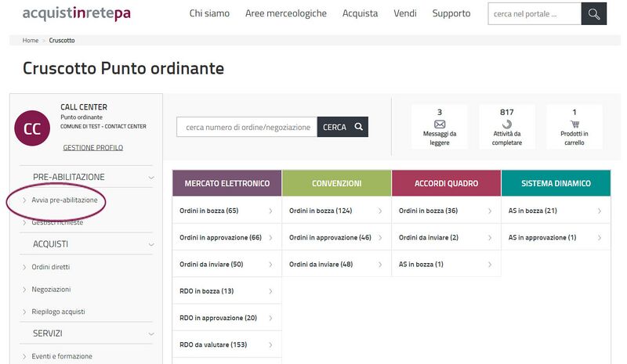627x364 pixels.
Task: Collapse the SERVIZI sidebar section
Action: click(150, 333)
